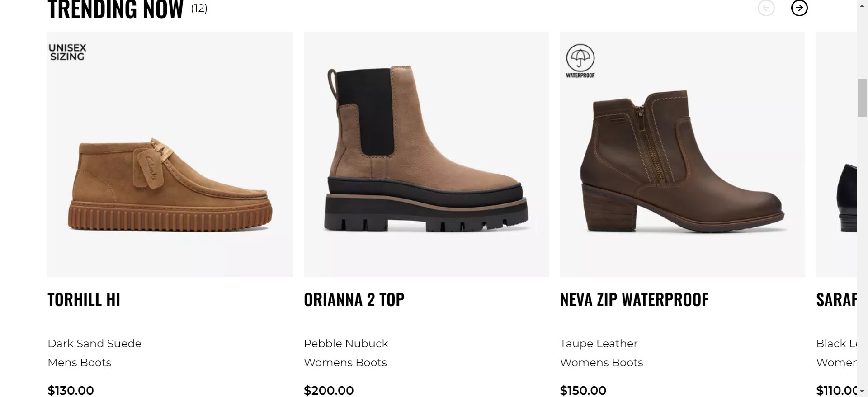Click the previous carousel arrow icon
868x397 pixels.
(766, 8)
